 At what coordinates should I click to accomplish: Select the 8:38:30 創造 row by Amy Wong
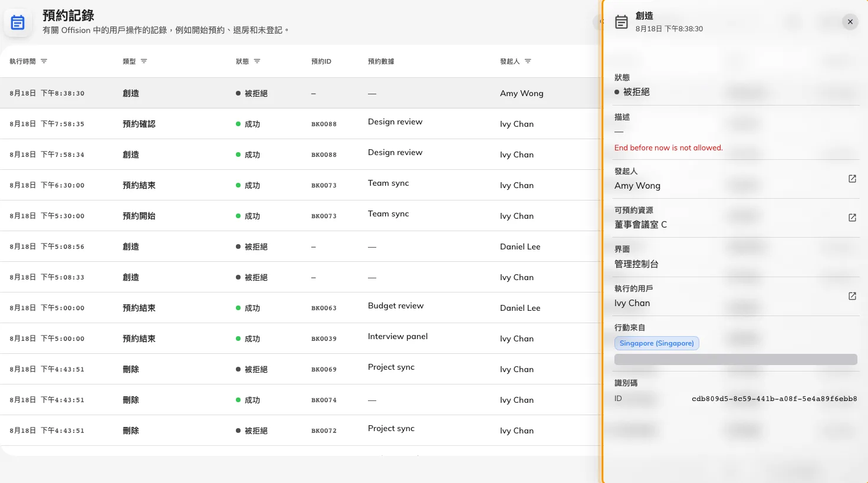pos(300,93)
